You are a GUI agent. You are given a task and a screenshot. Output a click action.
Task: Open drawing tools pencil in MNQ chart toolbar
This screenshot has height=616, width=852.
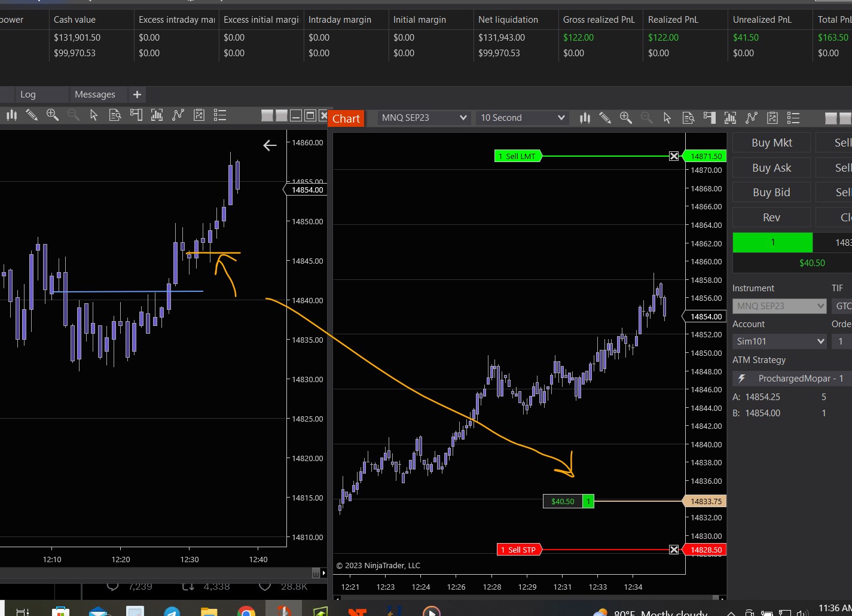click(605, 118)
